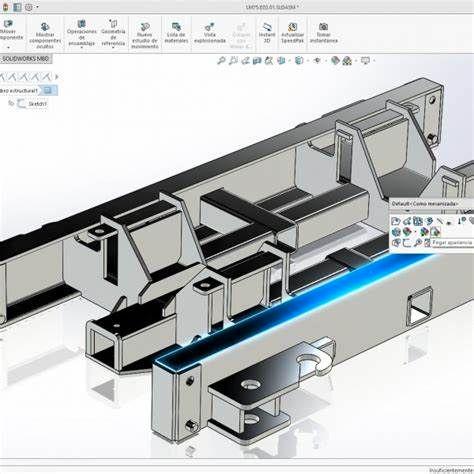Take a snapshot with Tomar instantánea
The height and width of the screenshot is (474, 474).
click(x=323, y=33)
